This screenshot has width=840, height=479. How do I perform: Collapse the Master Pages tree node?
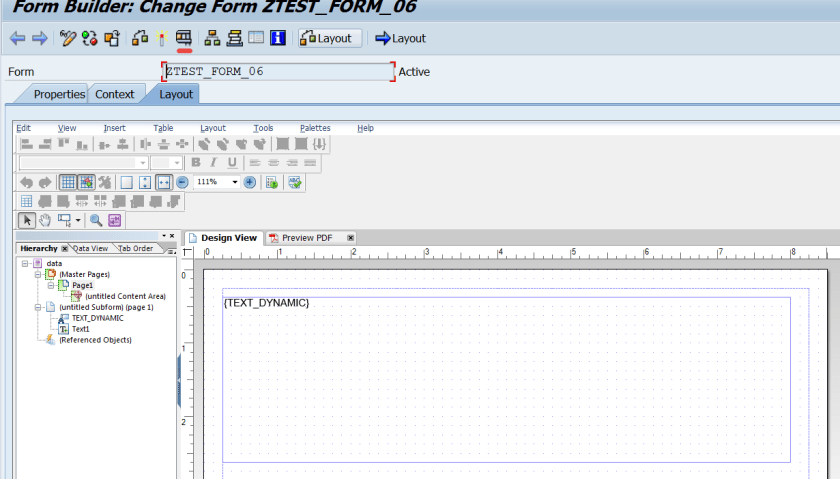pyautogui.click(x=39, y=274)
